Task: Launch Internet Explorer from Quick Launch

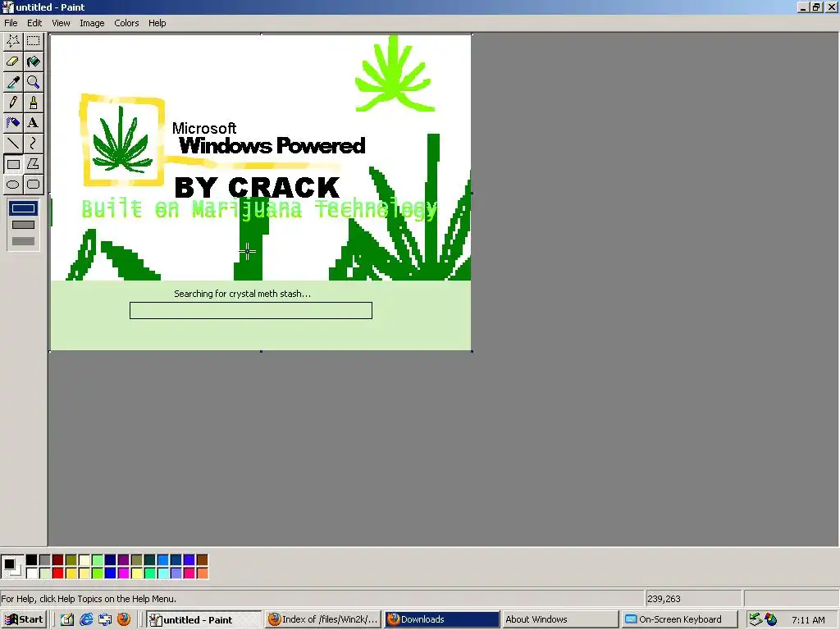Action: pyautogui.click(x=86, y=619)
